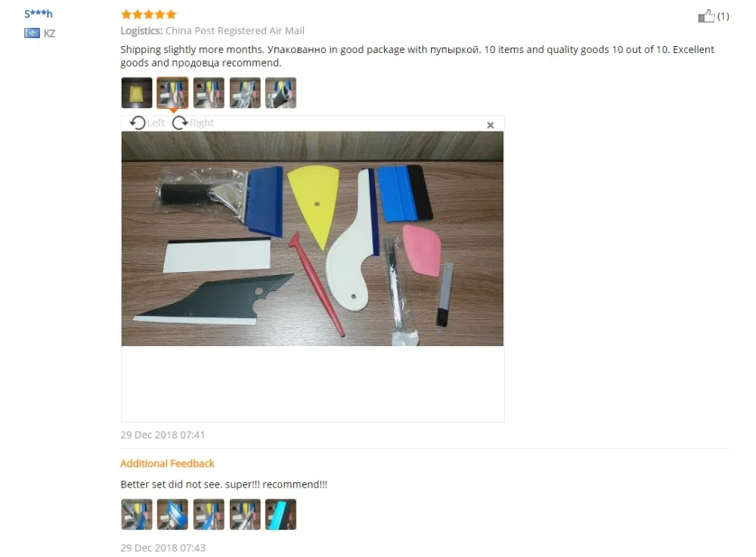Select the first yellow squeegee thumbnail
Image resolution: width=756 pixels, height=557 pixels.
coord(137,92)
